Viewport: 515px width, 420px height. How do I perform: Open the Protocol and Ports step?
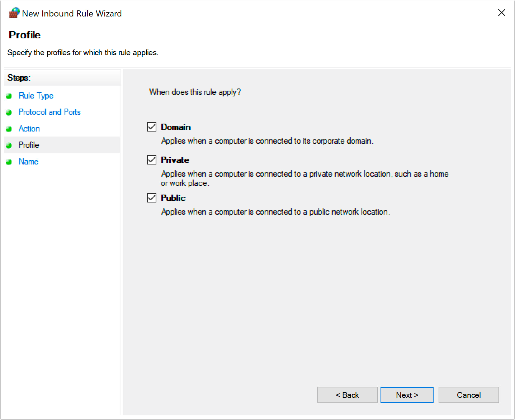pyautogui.click(x=49, y=112)
